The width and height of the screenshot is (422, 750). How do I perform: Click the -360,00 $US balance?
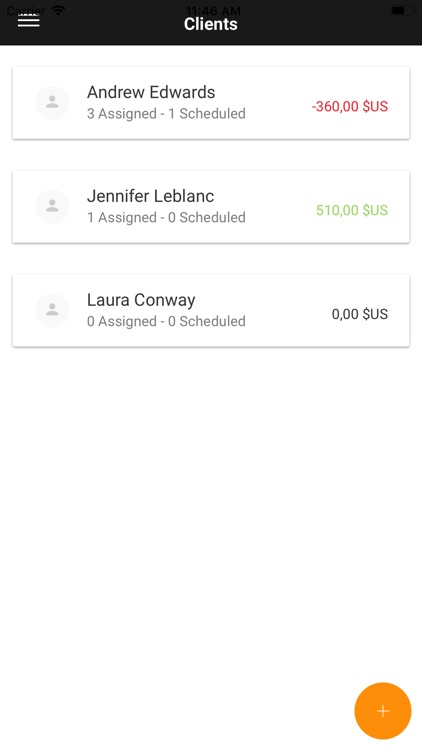click(x=350, y=106)
